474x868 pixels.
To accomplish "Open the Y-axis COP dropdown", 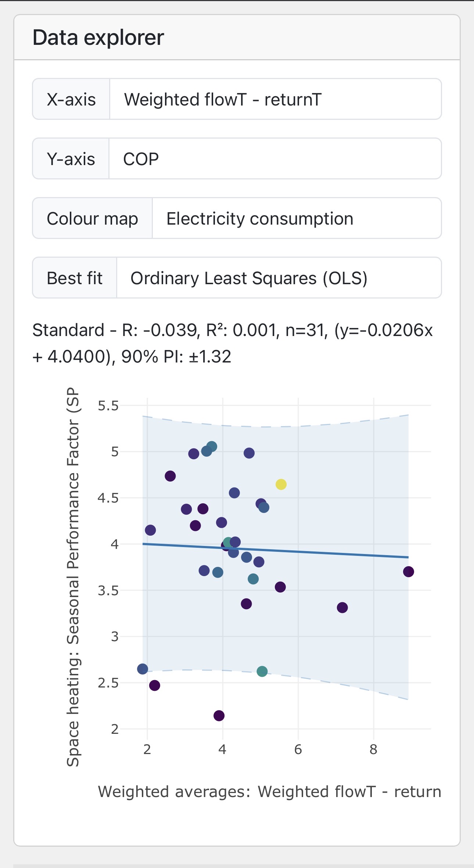I will (x=275, y=159).
